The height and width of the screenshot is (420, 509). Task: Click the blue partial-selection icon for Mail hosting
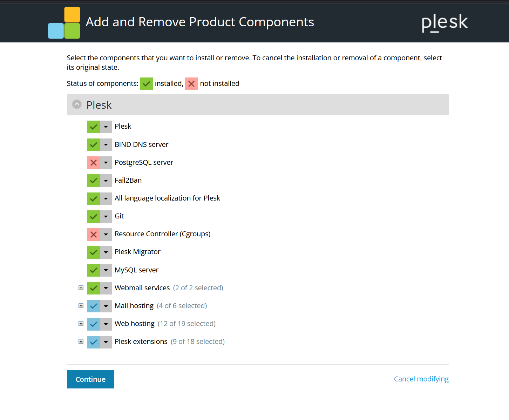pyautogui.click(x=94, y=306)
